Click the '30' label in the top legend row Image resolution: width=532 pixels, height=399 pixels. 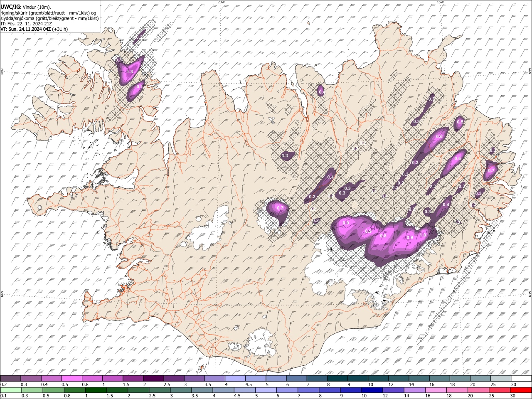[x=513, y=384]
